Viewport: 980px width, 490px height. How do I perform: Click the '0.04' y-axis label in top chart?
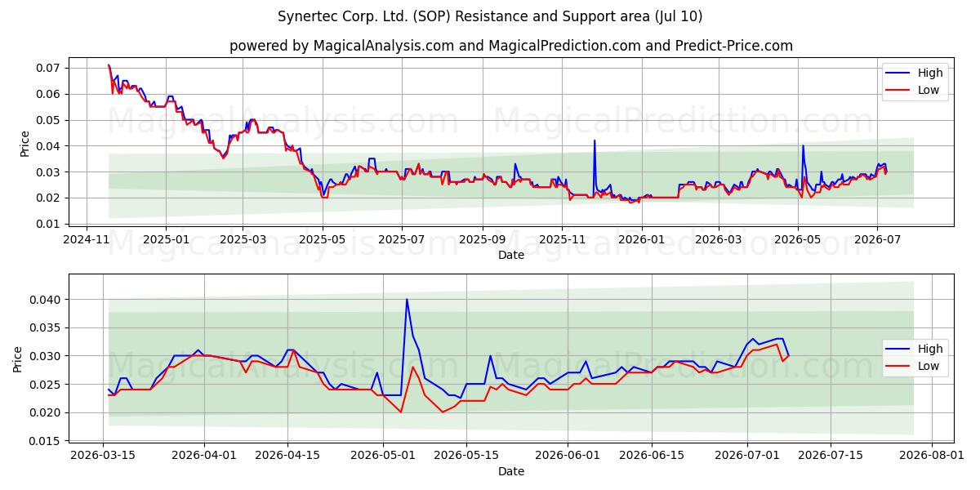tap(50, 146)
